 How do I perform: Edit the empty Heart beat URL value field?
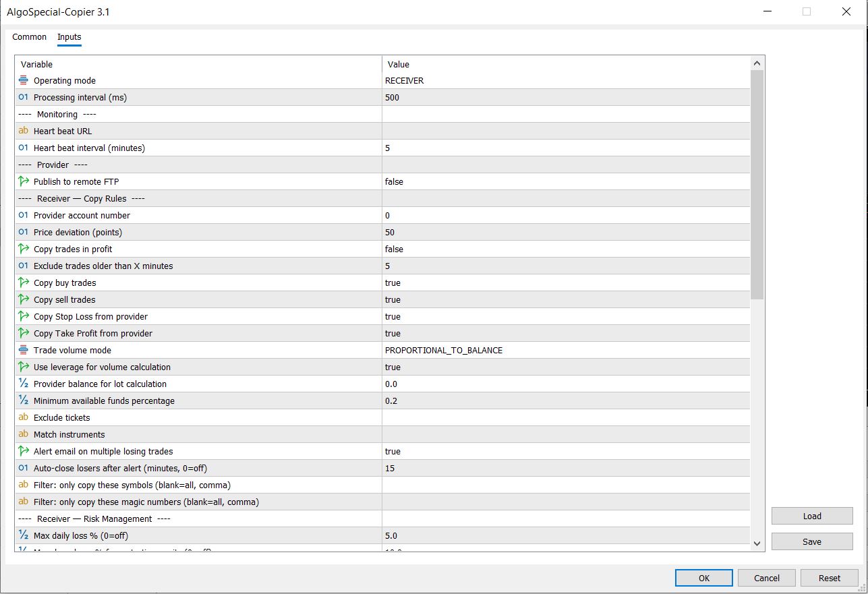566,131
